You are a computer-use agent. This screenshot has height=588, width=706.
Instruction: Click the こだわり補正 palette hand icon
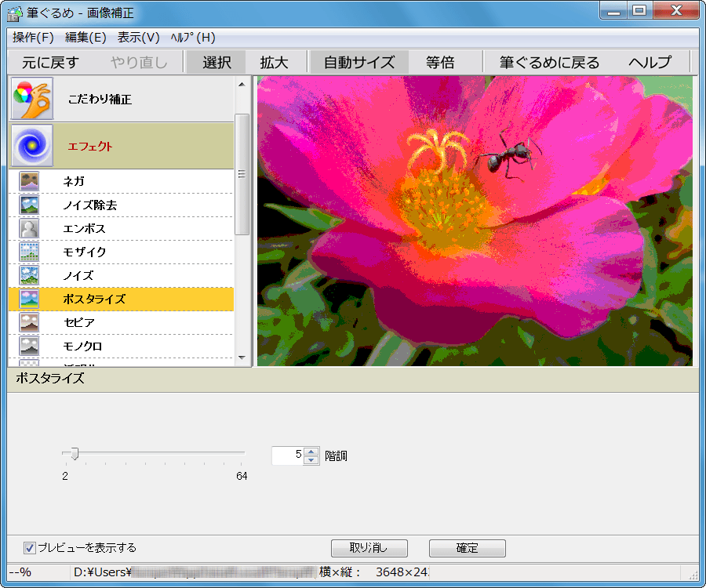[x=32, y=98]
